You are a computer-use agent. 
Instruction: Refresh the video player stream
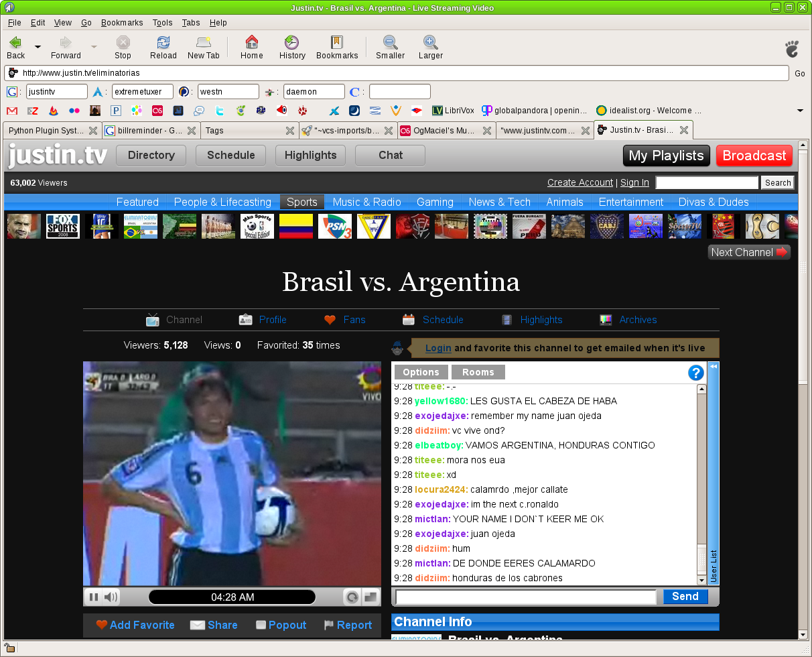(351, 597)
